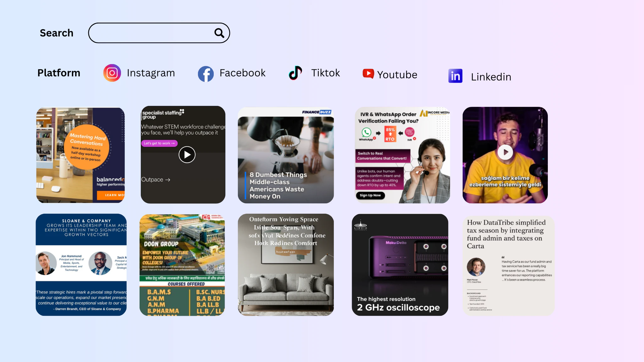Click the Platform label text
This screenshot has height=362, width=644.
[59, 73]
